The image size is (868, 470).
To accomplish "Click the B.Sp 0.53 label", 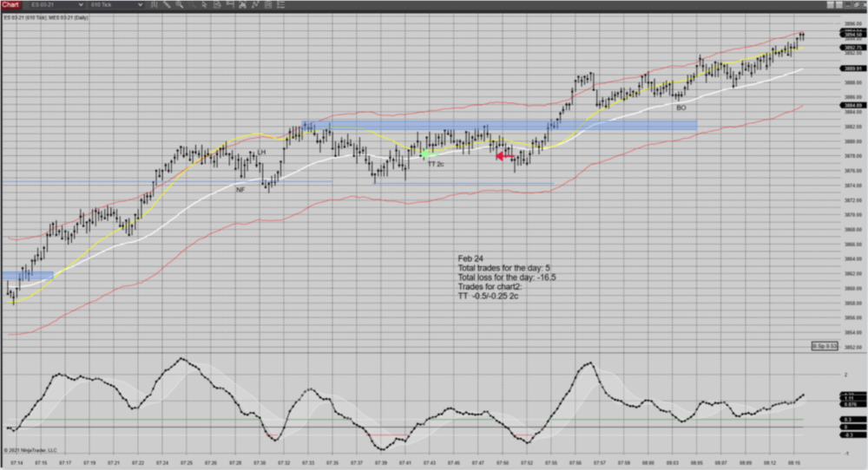I will click(x=823, y=346).
